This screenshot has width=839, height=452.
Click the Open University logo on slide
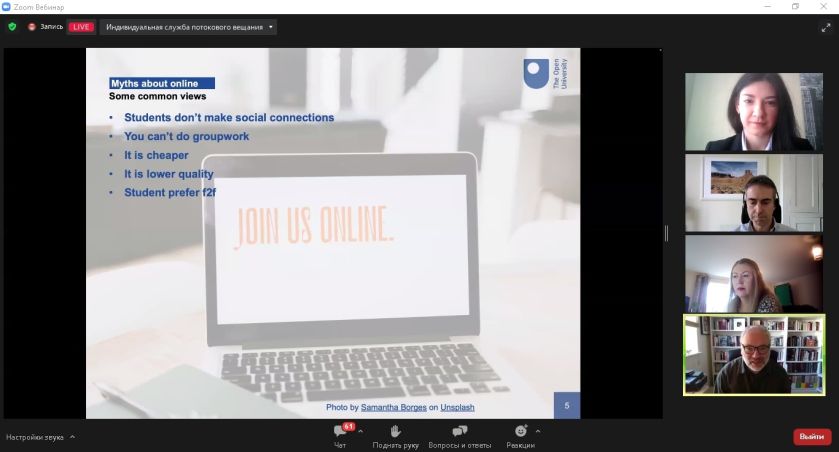[546, 74]
